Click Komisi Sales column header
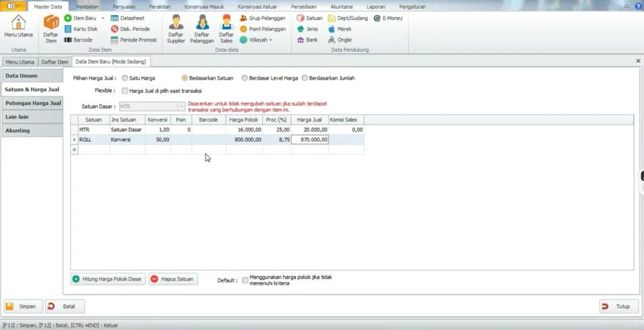 tap(347, 120)
